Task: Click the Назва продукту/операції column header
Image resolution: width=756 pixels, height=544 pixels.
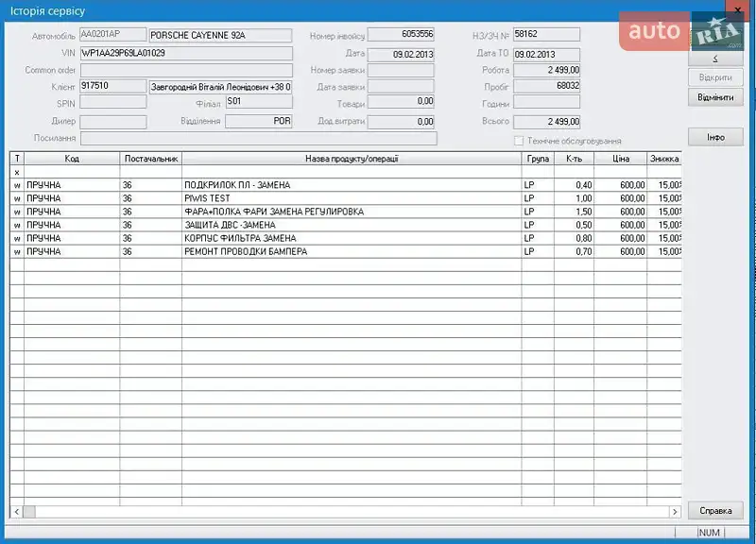Action: (352, 159)
